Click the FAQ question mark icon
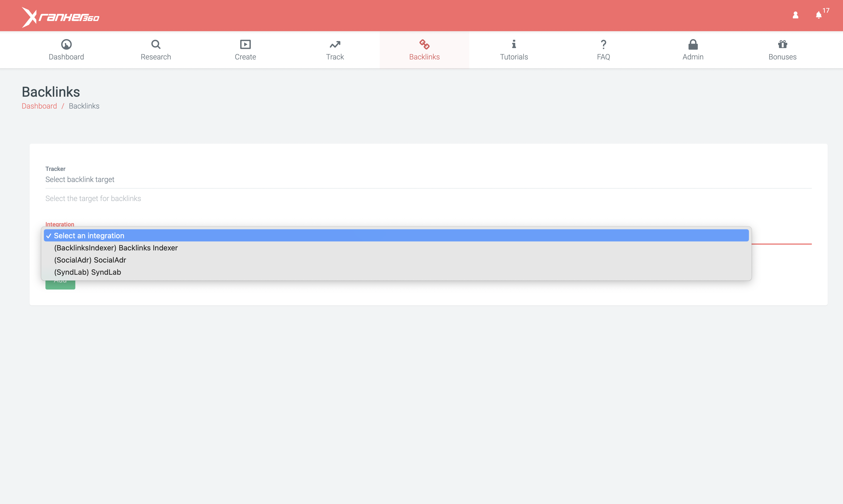 tap(604, 44)
